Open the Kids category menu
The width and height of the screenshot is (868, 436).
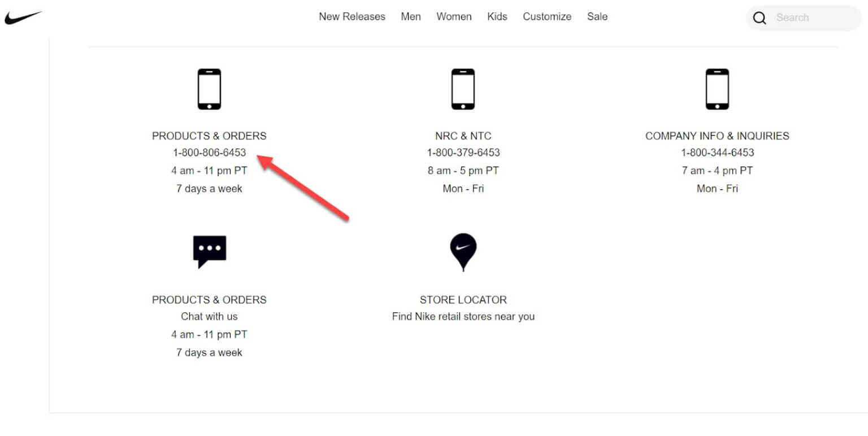tap(497, 16)
